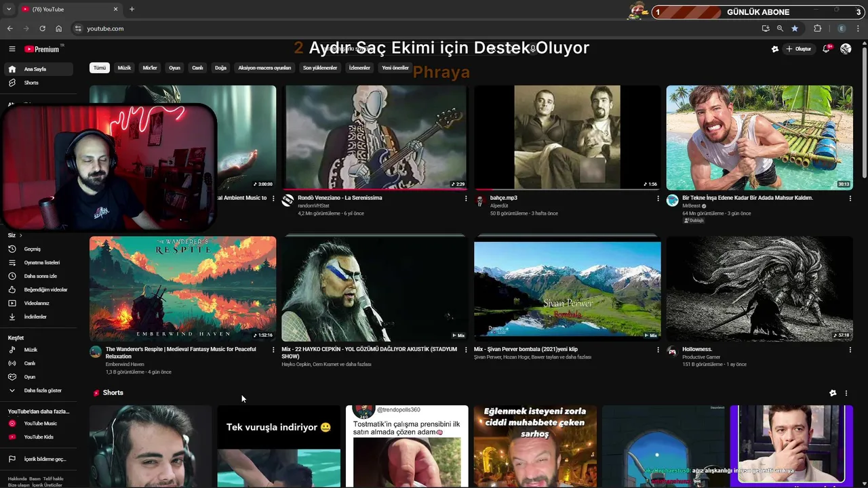The image size is (868, 488).
Task: Open Emberwind Haven channel link
Action: [x=125, y=364]
